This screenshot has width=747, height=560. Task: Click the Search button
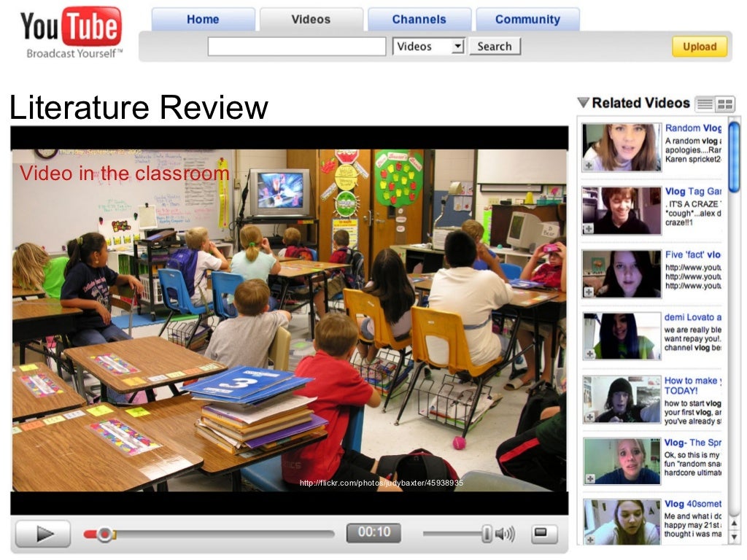click(x=495, y=46)
